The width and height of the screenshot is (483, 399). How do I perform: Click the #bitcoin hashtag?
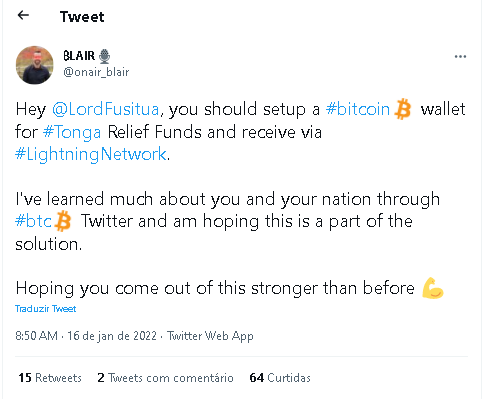click(x=358, y=109)
